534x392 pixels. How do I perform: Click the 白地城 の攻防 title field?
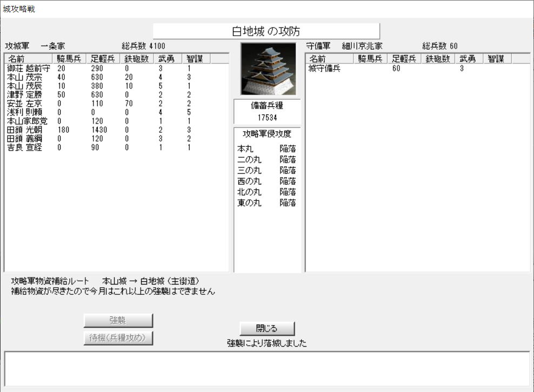(266, 31)
